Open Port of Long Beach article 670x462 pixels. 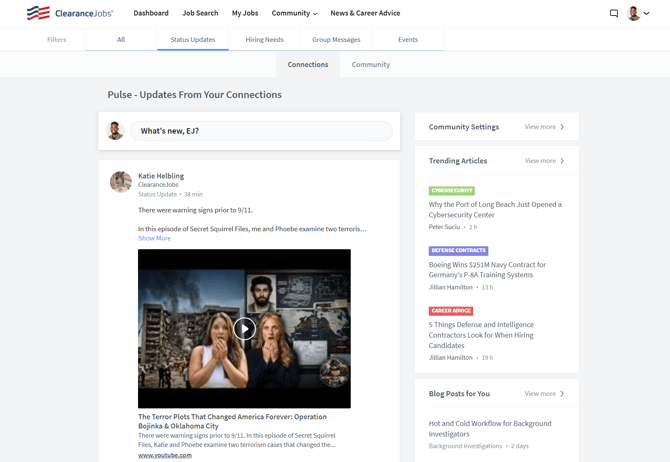click(495, 209)
